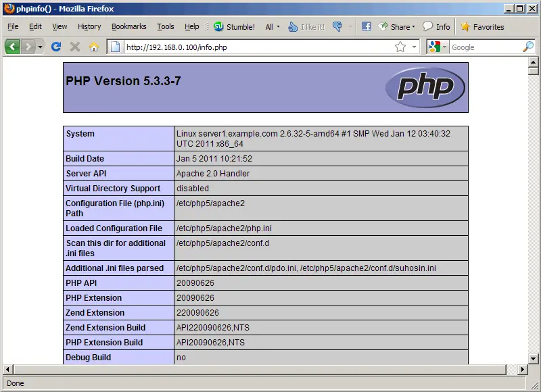
Task: Click the page icon beside the URL
Action: click(x=115, y=47)
